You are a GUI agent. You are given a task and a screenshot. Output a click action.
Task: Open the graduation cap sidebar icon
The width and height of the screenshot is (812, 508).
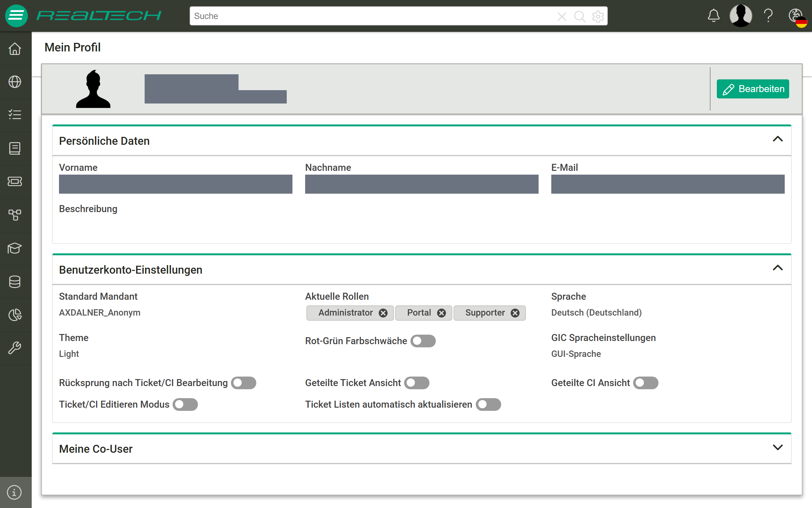click(x=15, y=248)
